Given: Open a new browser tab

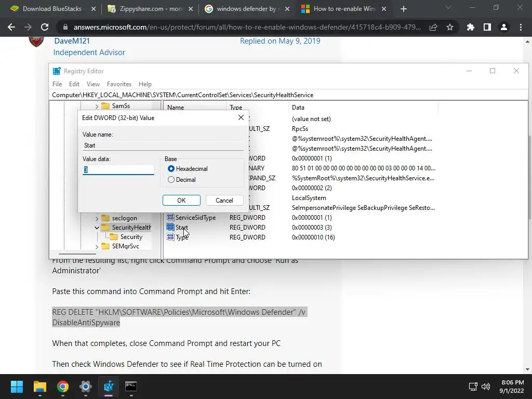Looking at the screenshot, I should 403,9.
